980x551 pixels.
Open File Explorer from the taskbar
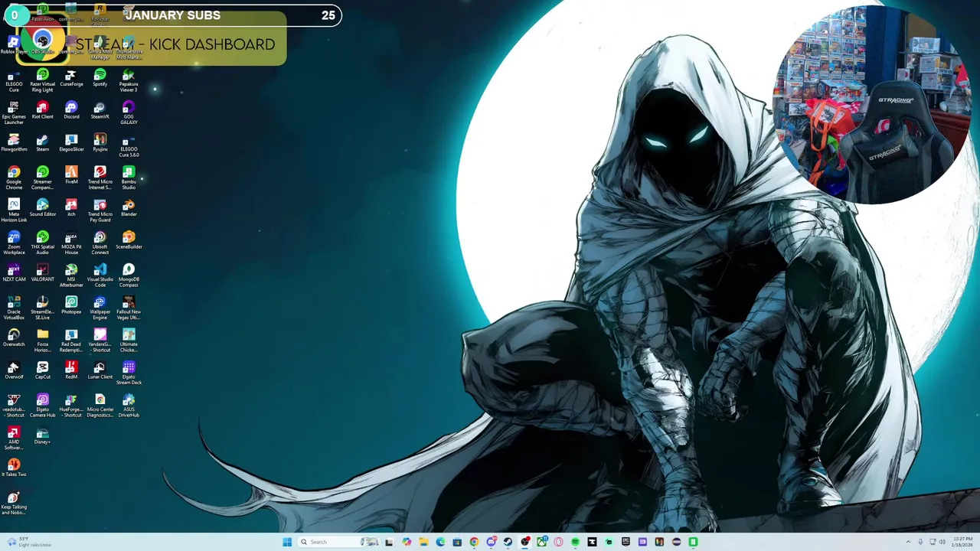(x=423, y=542)
